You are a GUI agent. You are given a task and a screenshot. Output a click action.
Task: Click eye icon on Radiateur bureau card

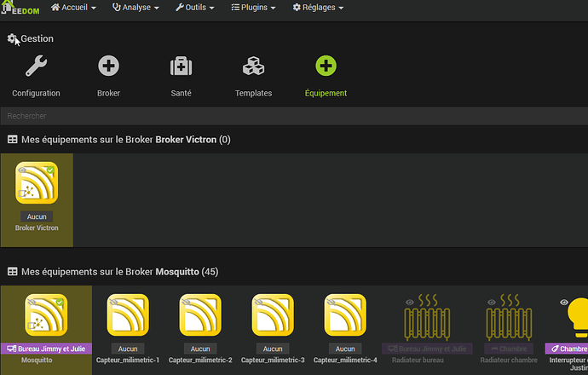(410, 303)
